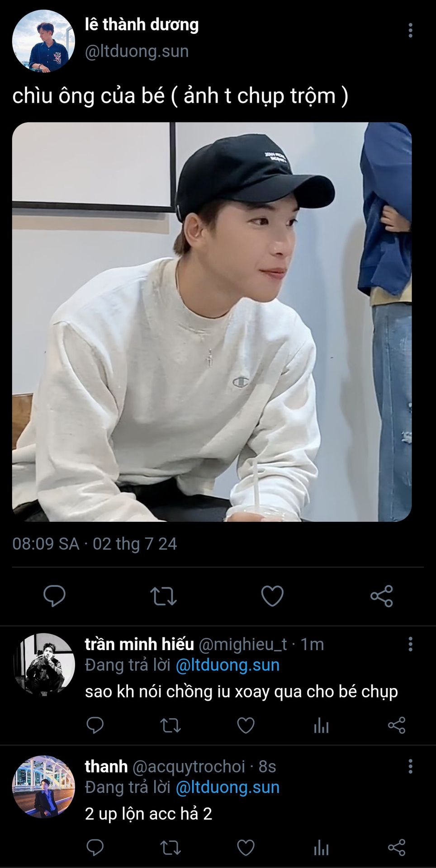
Task: Reply to trần minh hiếu's comment
Action: (95, 725)
